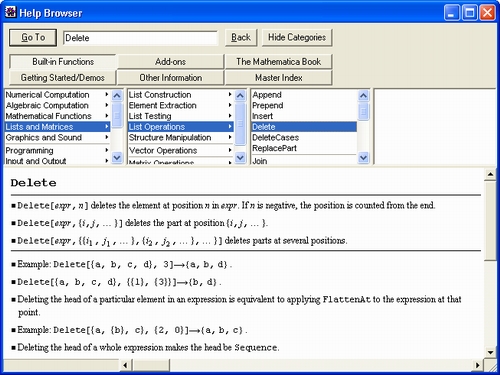Expand Numerical Computation submenu arrow
The height and width of the screenshot is (375, 500).
107,95
